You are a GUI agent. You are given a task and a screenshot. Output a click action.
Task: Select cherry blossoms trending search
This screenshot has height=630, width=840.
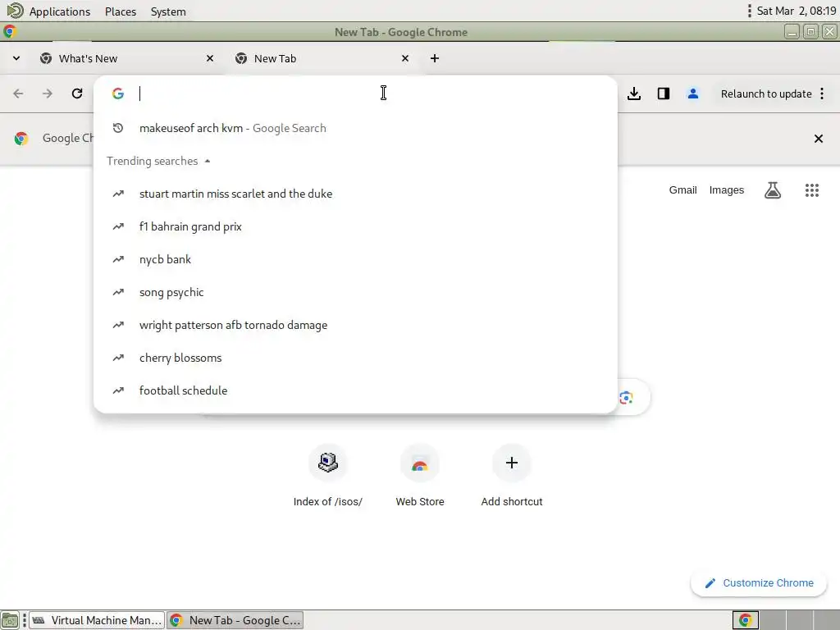pyautogui.click(x=355, y=358)
